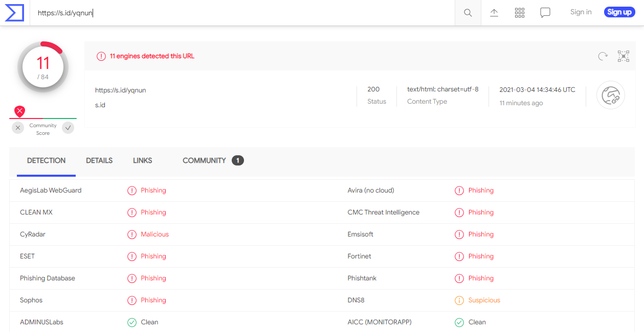This screenshot has width=644, height=332.
Task: Click the search magnifier icon
Action: tap(468, 13)
